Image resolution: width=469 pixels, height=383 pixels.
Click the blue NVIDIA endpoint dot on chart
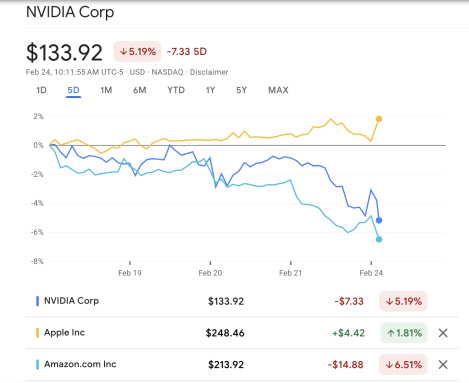click(x=379, y=220)
